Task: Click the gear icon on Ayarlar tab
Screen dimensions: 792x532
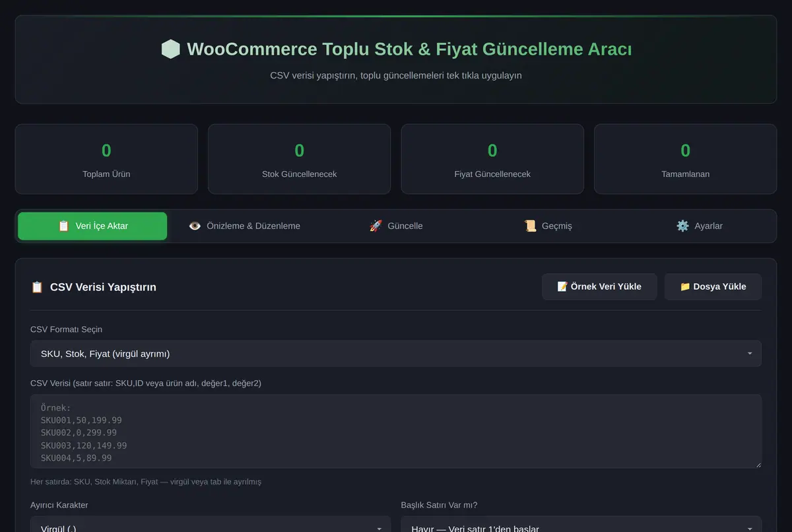Action: pos(682,226)
